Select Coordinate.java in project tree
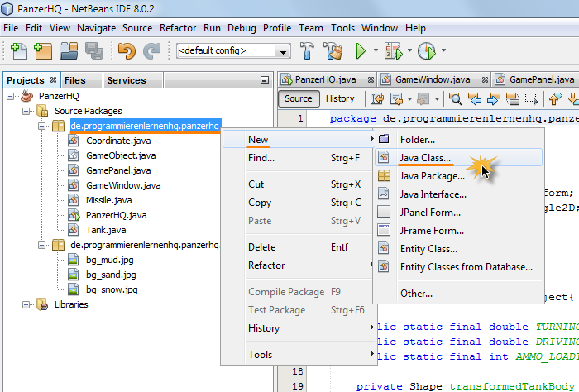The image size is (579, 392). pos(118,141)
